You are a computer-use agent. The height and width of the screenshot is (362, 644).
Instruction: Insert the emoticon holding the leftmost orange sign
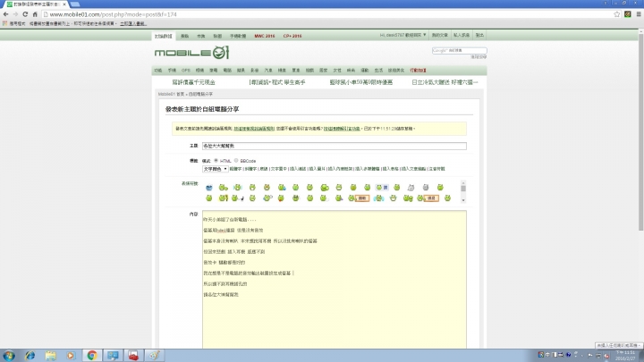pyautogui.click(x=359, y=198)
